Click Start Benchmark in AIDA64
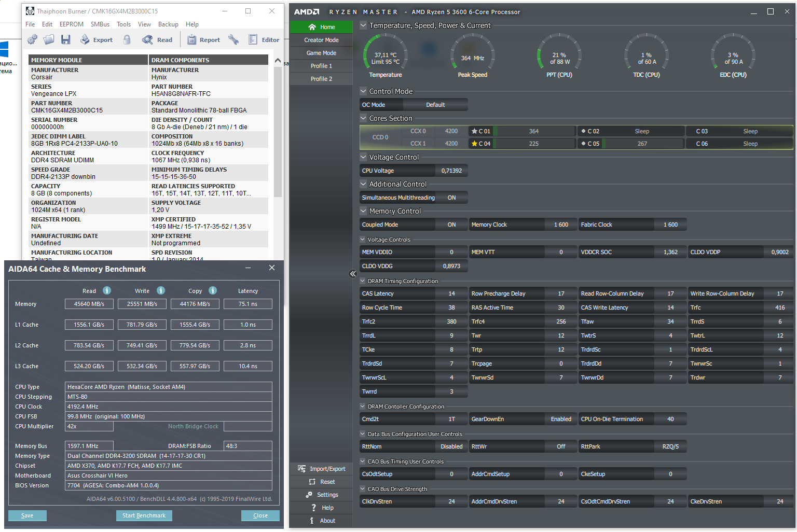Image resolution: width=797 pixels, height=532 pixels. coord(144,515)
